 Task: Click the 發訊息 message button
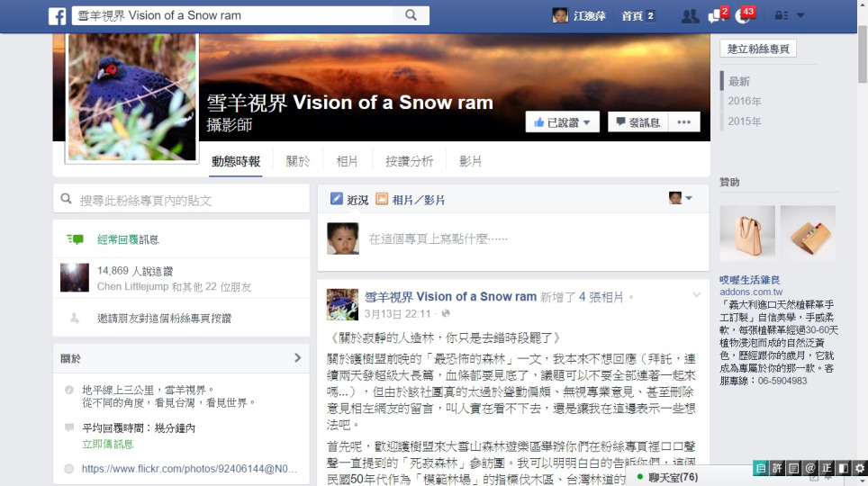click(x=637, y=122)
